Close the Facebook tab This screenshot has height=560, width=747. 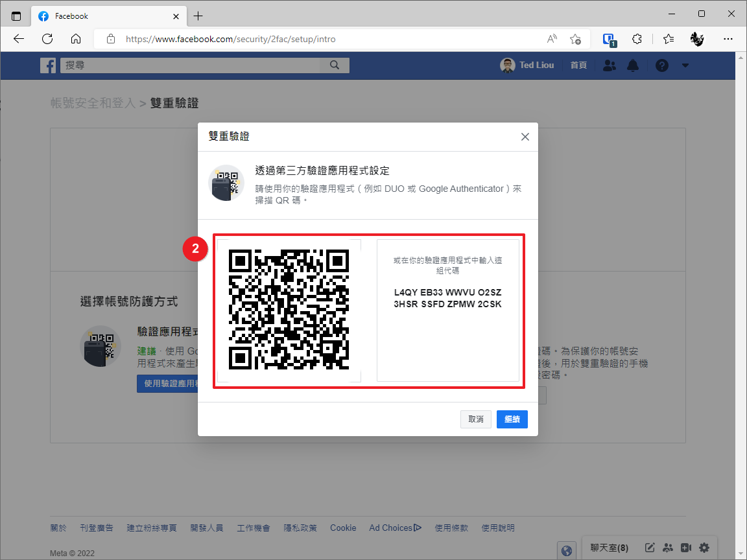click(176, 16)
